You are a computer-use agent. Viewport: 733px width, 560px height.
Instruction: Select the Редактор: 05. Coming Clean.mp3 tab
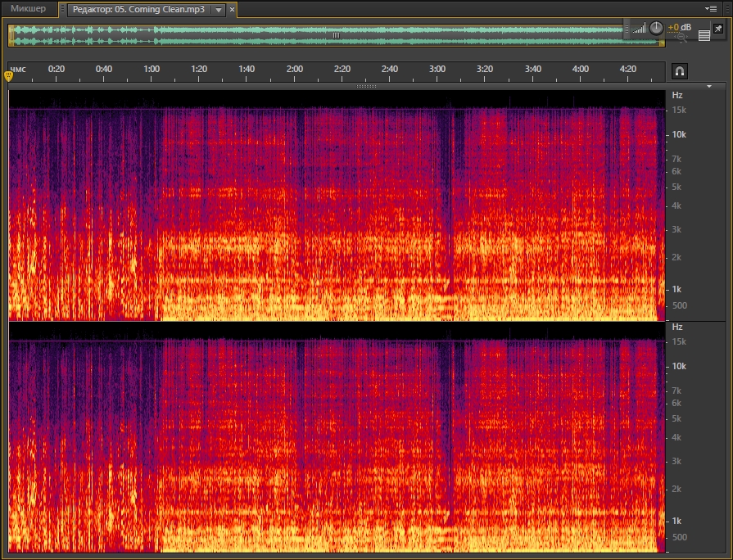[x=136, y=10]
